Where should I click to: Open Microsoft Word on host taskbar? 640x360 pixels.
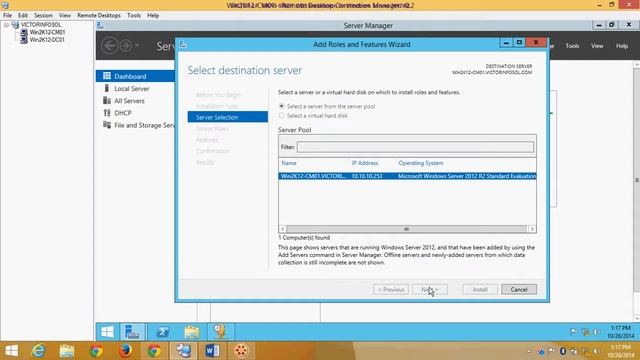(x=212, y=351)
